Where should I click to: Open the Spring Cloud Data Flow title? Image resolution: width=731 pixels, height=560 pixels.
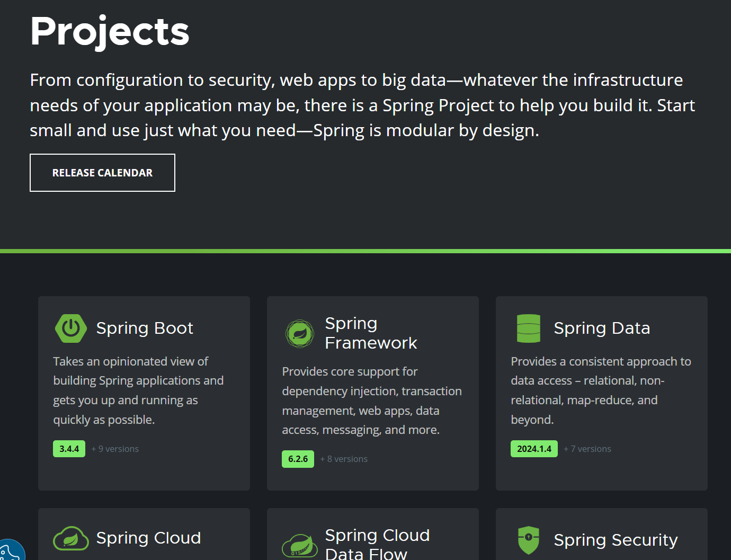[x=377, y=544]
